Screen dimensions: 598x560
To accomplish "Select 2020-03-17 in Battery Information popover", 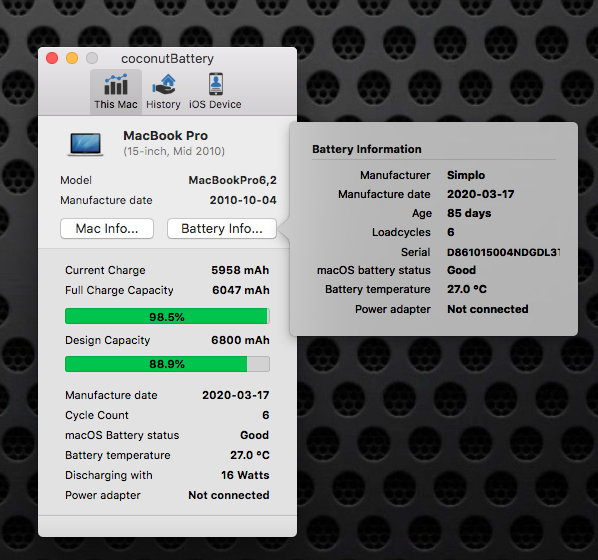I will (x=481, y=194).
